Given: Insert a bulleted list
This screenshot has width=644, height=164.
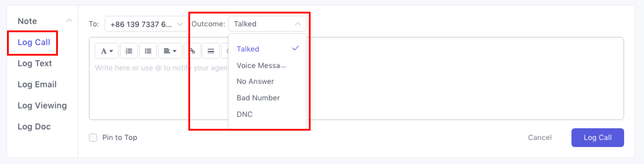Looking at the screenshot, I should (x=148, y=51).
